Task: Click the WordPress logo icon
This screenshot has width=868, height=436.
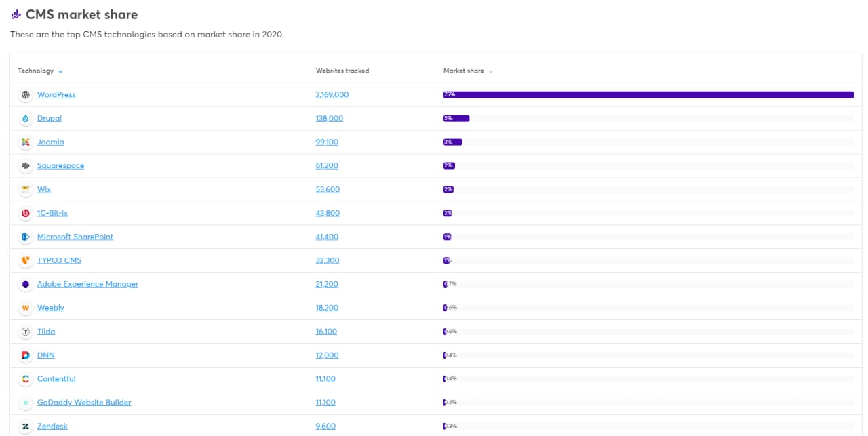Action: 26,95
